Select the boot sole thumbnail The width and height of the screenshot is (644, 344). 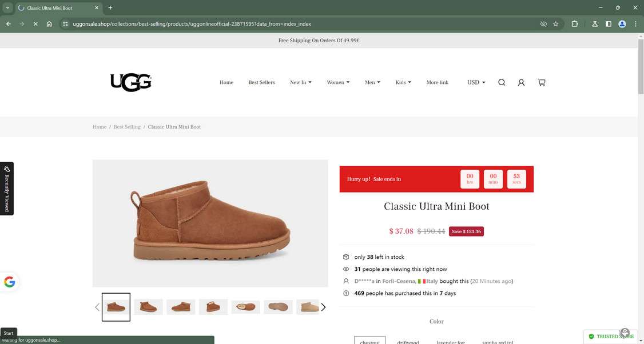(278, 307)
